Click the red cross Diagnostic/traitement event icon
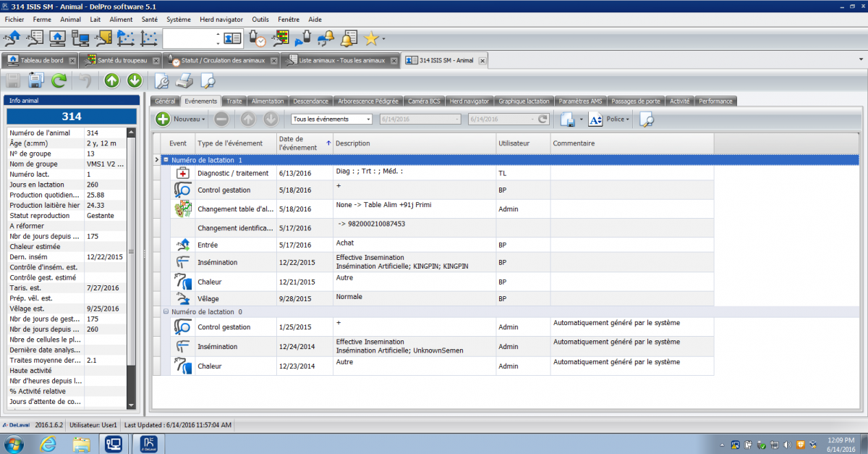 click(182, 174)
